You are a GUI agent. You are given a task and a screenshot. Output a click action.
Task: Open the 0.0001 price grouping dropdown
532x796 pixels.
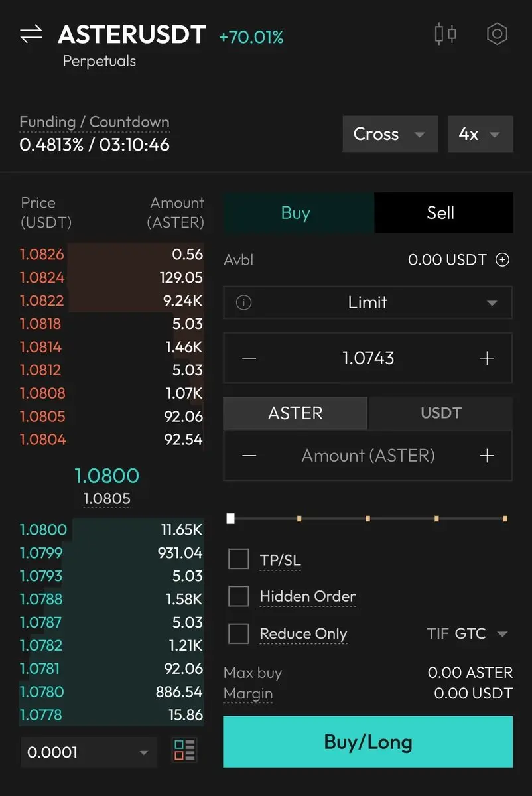click(x=88, y=752)
